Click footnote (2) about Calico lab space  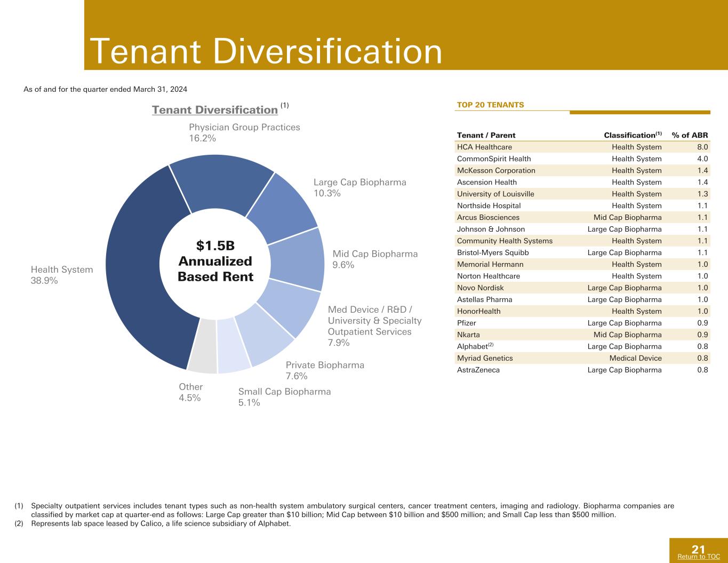(x=153, y=524)
